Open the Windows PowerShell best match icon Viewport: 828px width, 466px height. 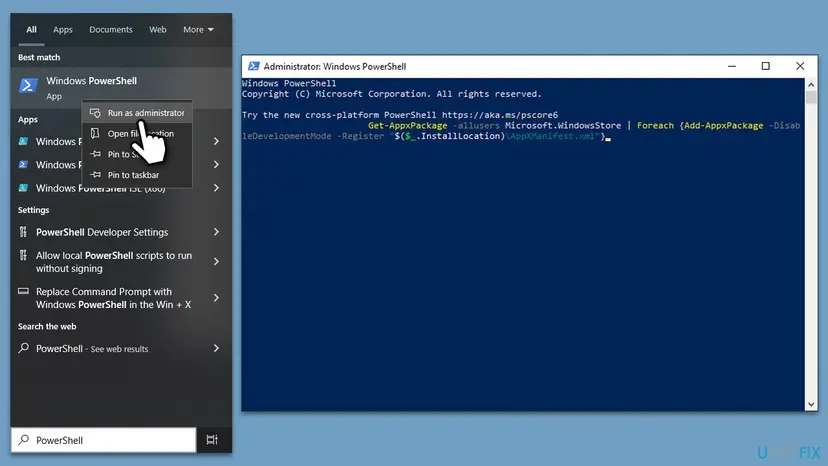coord(28,85)
